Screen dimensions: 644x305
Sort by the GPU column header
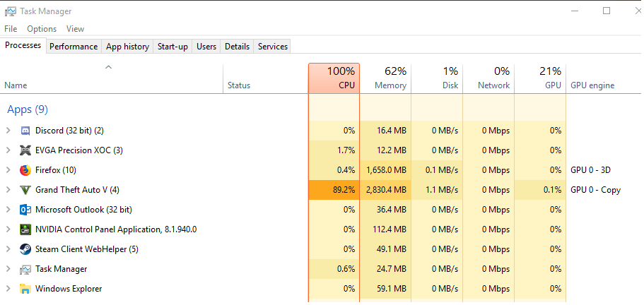(x=540, y=78)
